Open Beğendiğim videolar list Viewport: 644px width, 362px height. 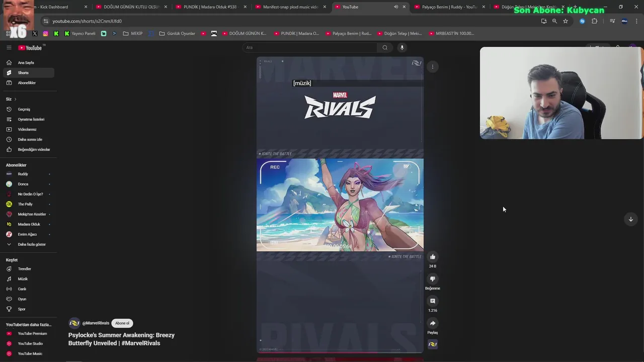pos(29,150)
